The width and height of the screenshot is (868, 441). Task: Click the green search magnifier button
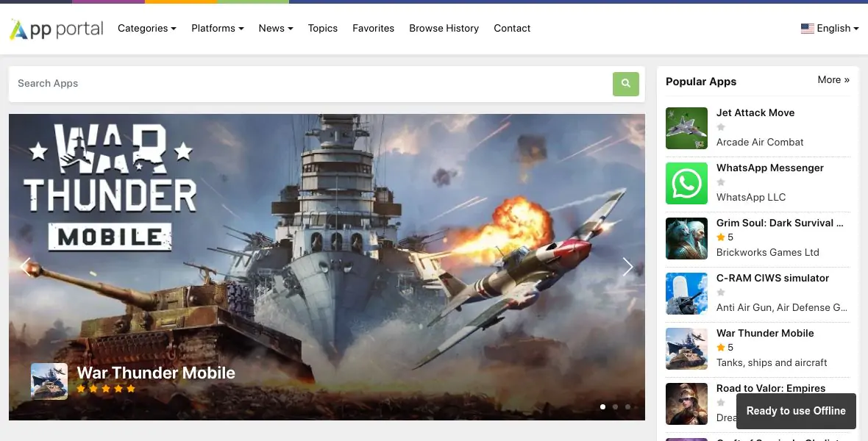625,84
